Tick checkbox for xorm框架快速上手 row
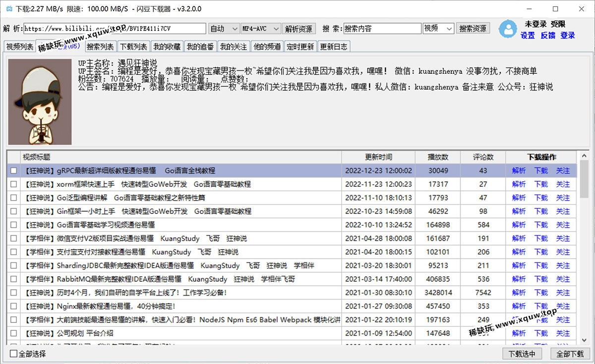This screenshot has height=364, width=595. 14,184
